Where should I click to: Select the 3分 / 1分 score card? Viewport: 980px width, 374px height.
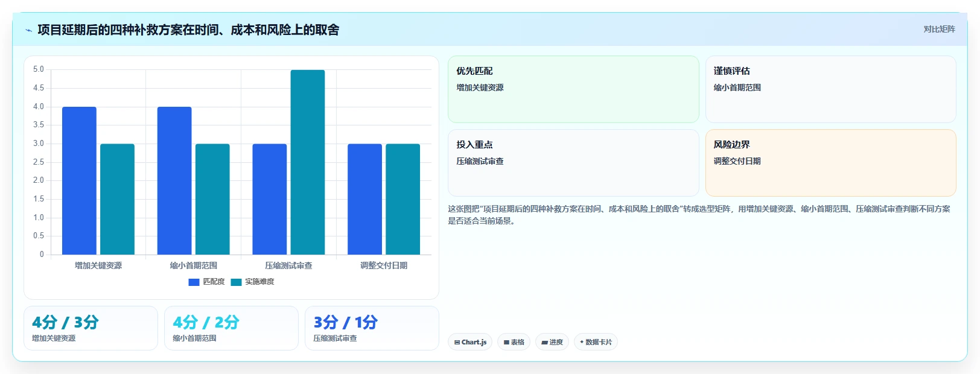click(372, 328)
